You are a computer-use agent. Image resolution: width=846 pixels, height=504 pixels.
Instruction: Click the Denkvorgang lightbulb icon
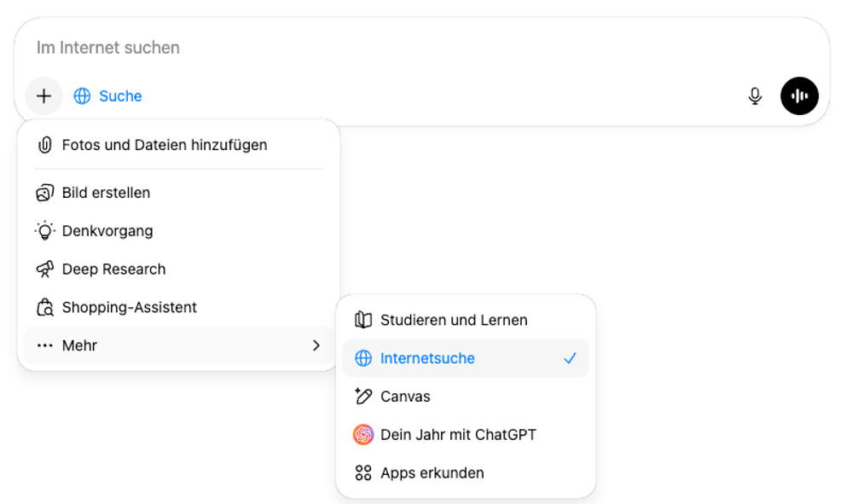tap(44, 230)
